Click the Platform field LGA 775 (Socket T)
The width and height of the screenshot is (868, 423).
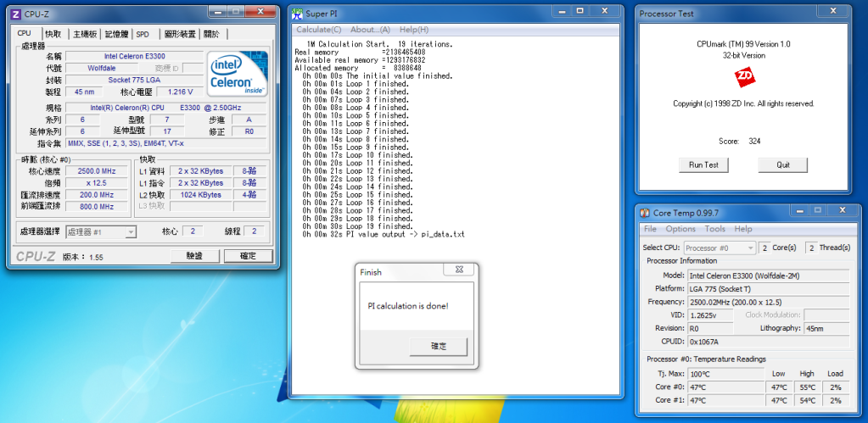[768, 288]
